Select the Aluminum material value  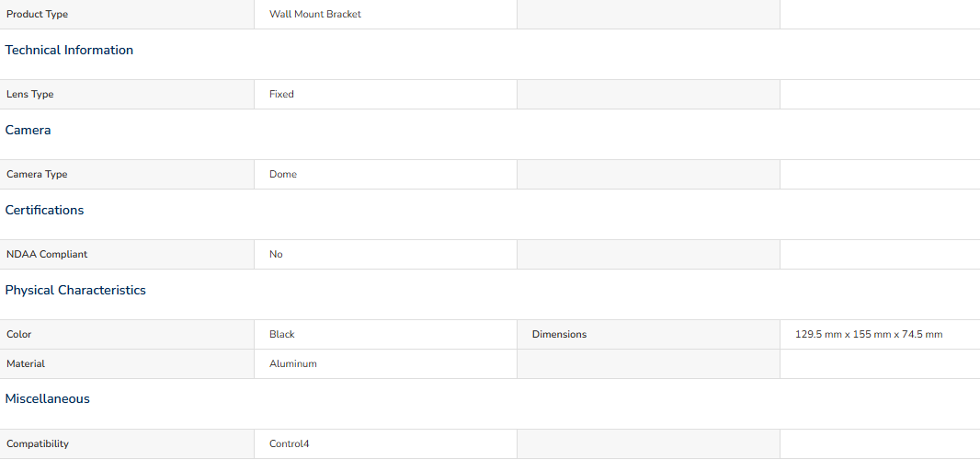click(x=293, y=364)
